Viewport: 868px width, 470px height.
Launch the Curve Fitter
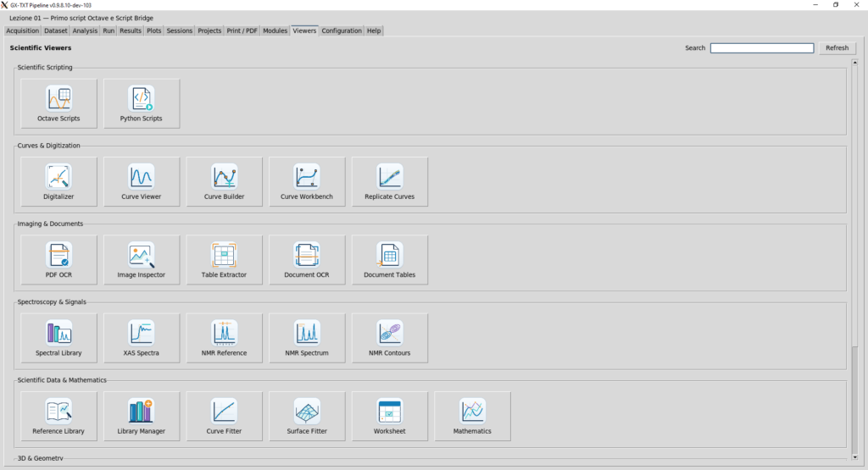(x=224, y=417)
